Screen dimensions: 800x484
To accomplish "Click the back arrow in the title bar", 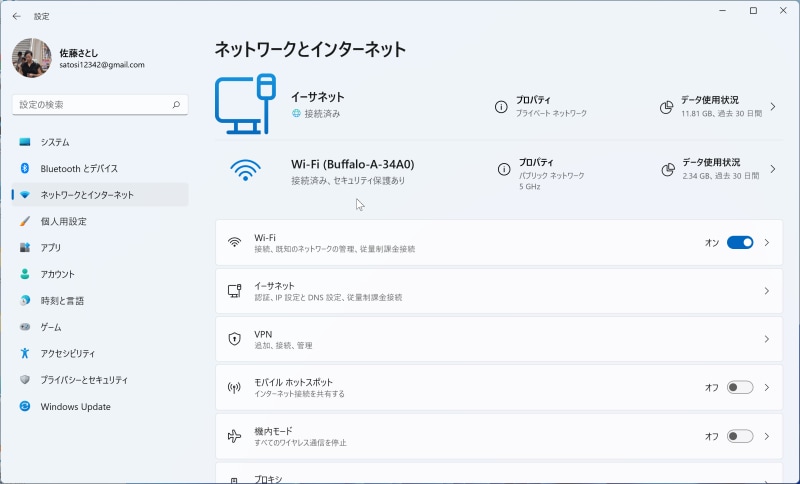I will tap(16, 16).
